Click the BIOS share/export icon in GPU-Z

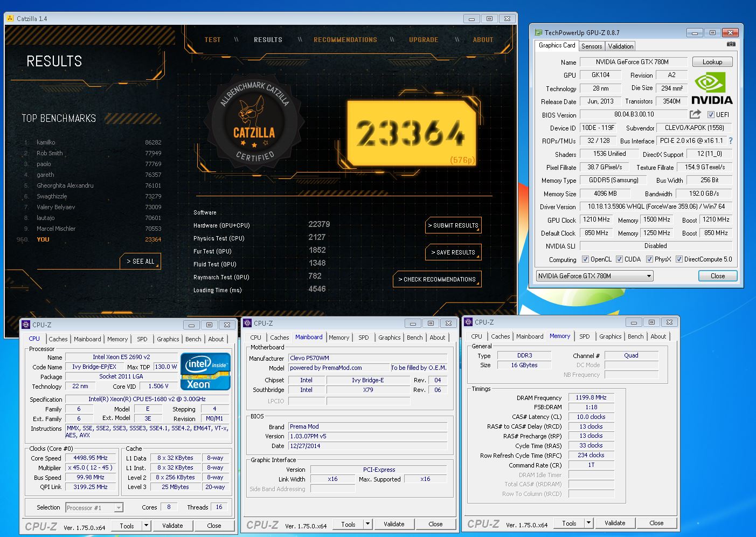(x=695, y=114)
